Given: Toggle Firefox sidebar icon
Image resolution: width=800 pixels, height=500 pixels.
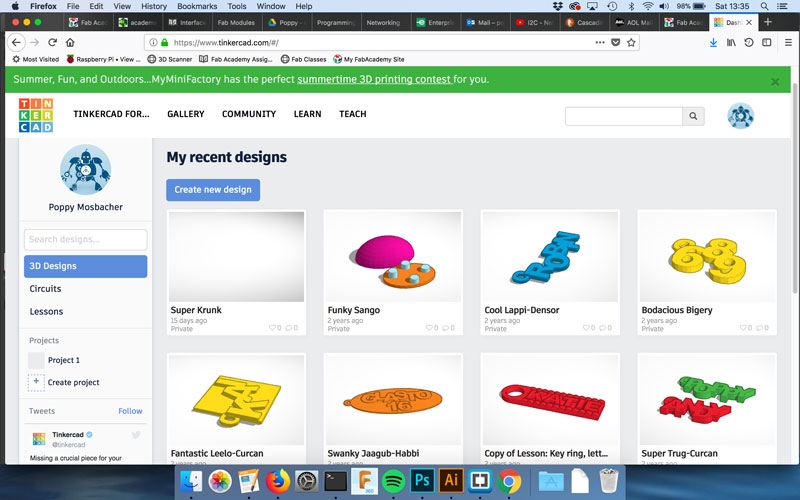Looking at the screenshot, I should [x=766, y=42].
